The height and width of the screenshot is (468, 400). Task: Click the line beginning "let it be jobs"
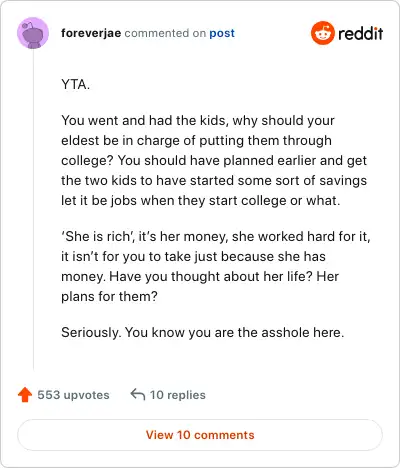point(200,201)
